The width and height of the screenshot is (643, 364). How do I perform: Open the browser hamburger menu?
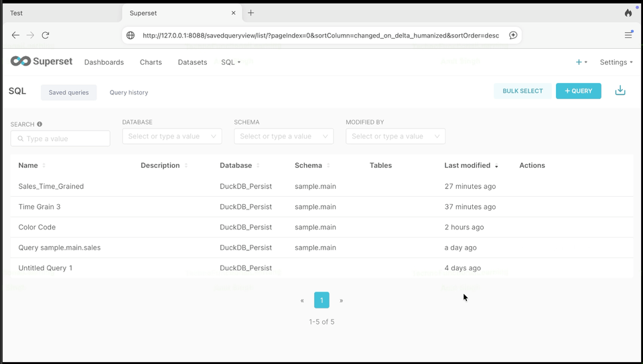coord(628,35)
